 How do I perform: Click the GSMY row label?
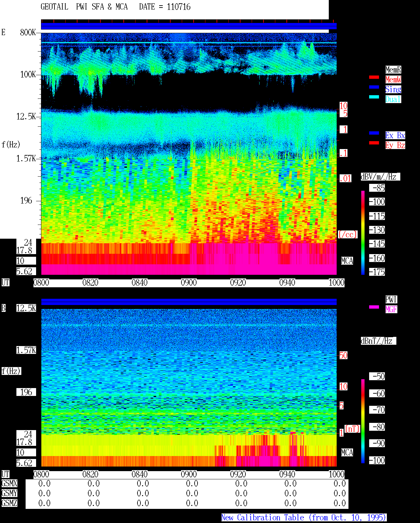pos(9,493)
